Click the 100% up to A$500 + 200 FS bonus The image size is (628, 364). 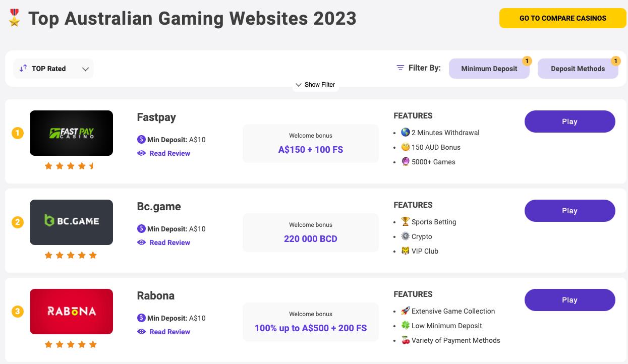click(311, 328)
